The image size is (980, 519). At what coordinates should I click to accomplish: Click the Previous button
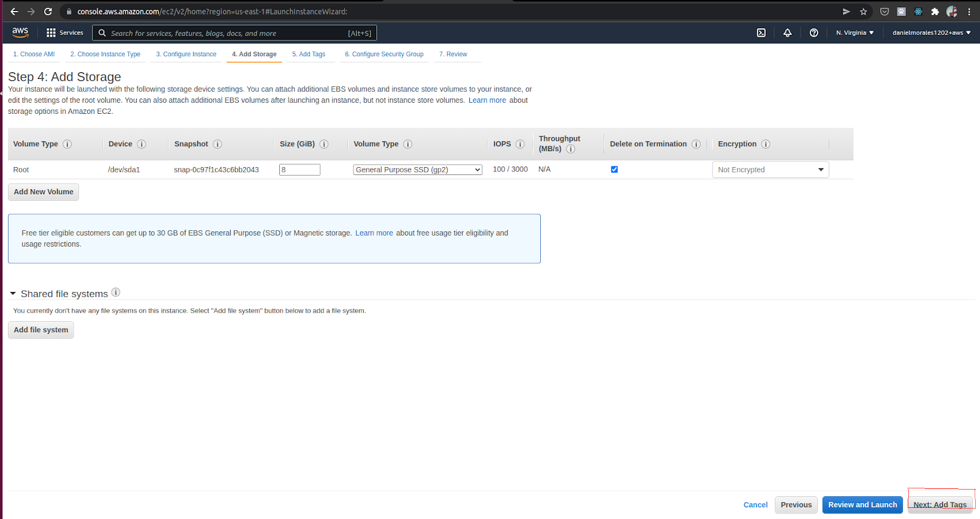click(x=796, y=505)
